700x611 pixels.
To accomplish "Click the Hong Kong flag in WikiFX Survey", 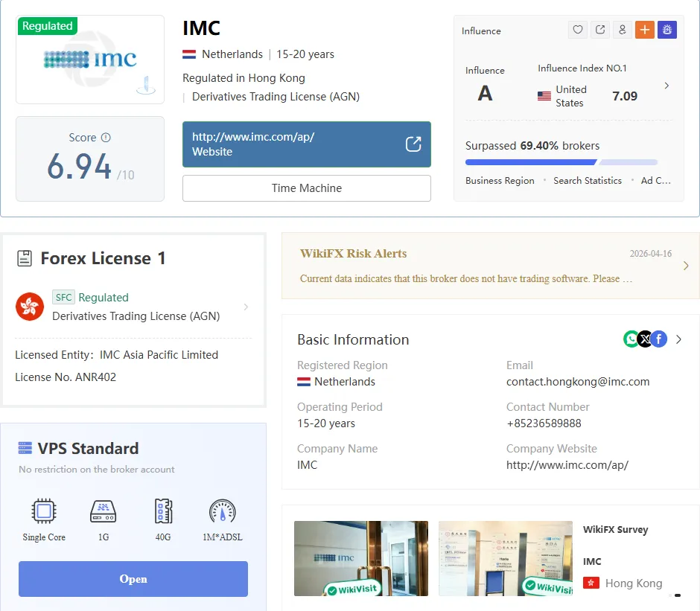I will (591, 583).
